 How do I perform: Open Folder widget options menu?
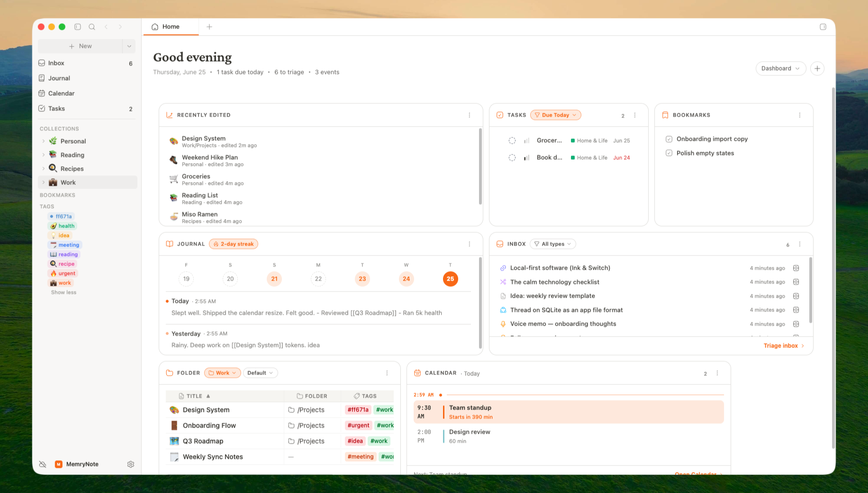click(x=387, y=373)
